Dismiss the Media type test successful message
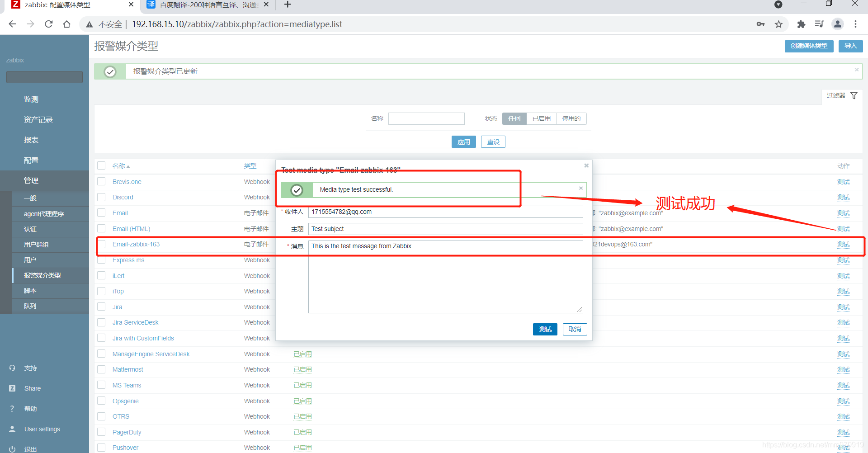Screen dimensions: 868x453 [x=581, y=188]
